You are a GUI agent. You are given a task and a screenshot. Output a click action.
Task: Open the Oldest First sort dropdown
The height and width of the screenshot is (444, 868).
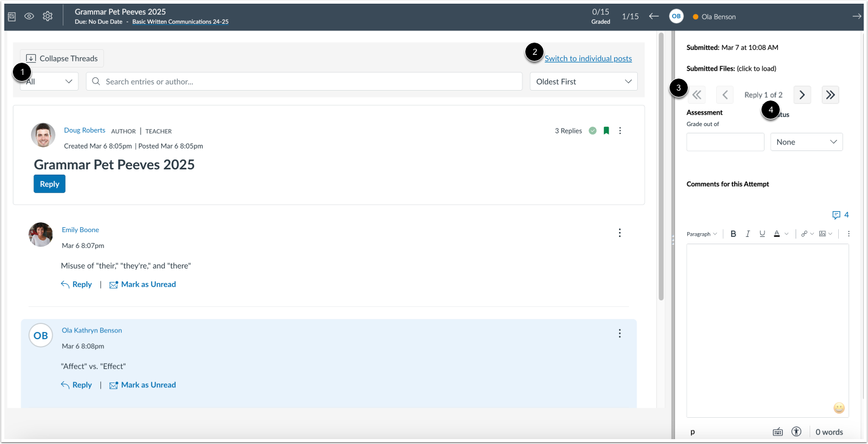pyautogui.click(x=584, y=81)
